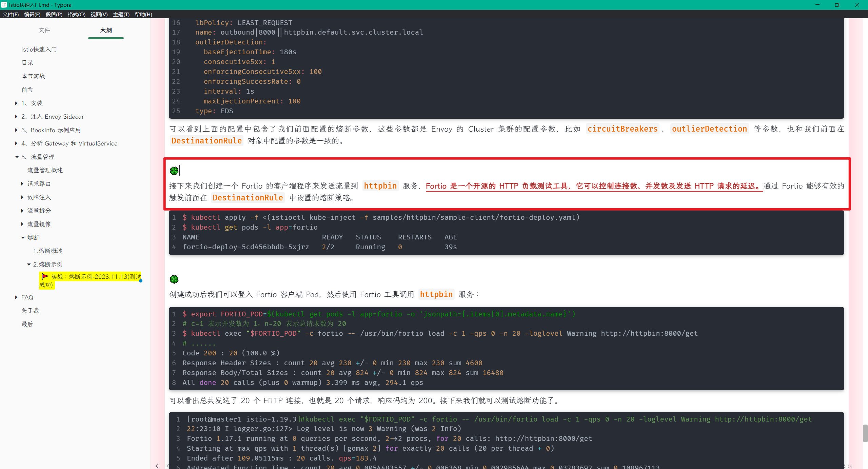Open the 视图(V) menu
This screenshot has width=868, height=469.
[99, 14]
